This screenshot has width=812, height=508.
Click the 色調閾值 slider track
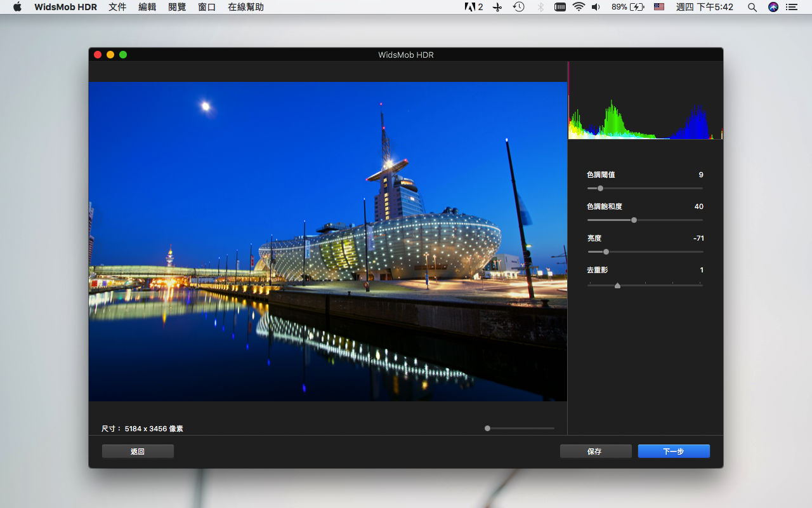point(645,188)
